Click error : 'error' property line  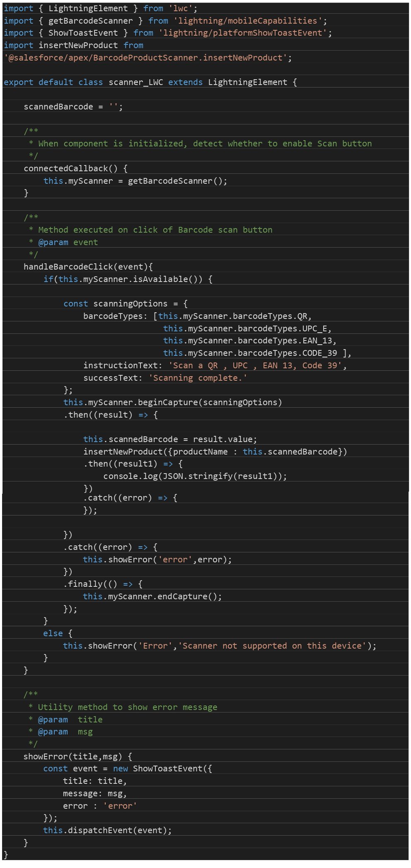[x=100, y=806]
